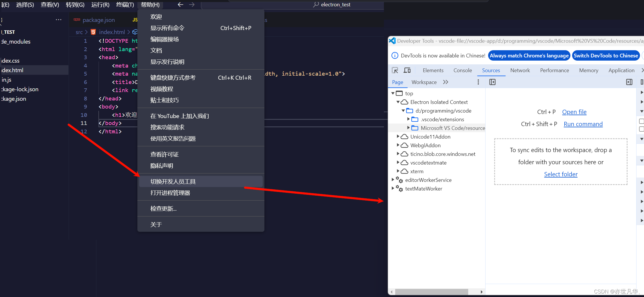The height and width of the screenshot is (297, 644).
Task: Open the Elements tab in DevTools
Action: (433, 70)
